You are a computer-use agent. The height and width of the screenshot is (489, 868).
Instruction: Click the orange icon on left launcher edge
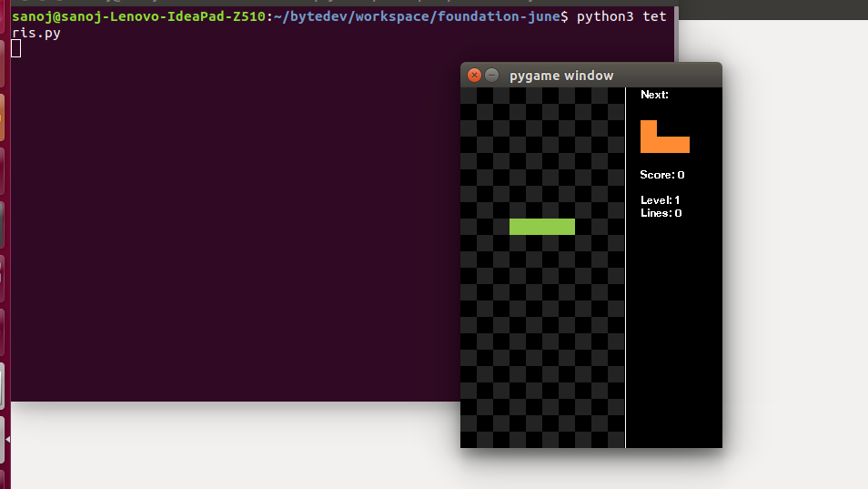click(2, 117)
